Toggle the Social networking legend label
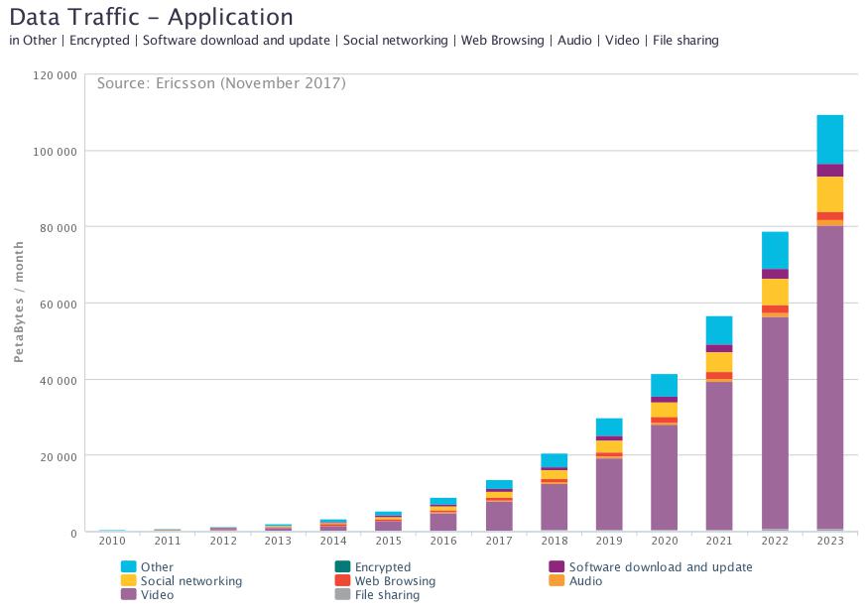 tap(190, 581)
